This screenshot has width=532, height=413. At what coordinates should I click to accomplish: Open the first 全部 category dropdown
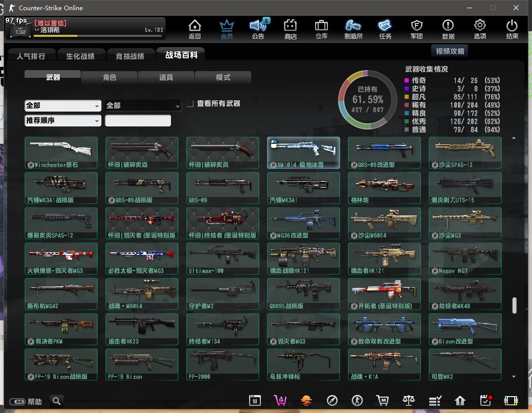tap(63, 105)
